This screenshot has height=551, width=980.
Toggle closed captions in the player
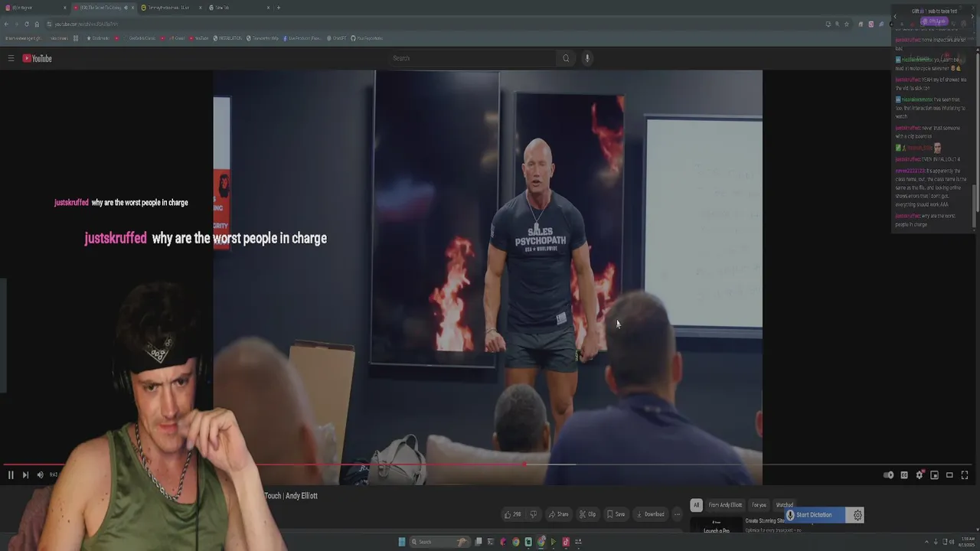coord(904,475)
